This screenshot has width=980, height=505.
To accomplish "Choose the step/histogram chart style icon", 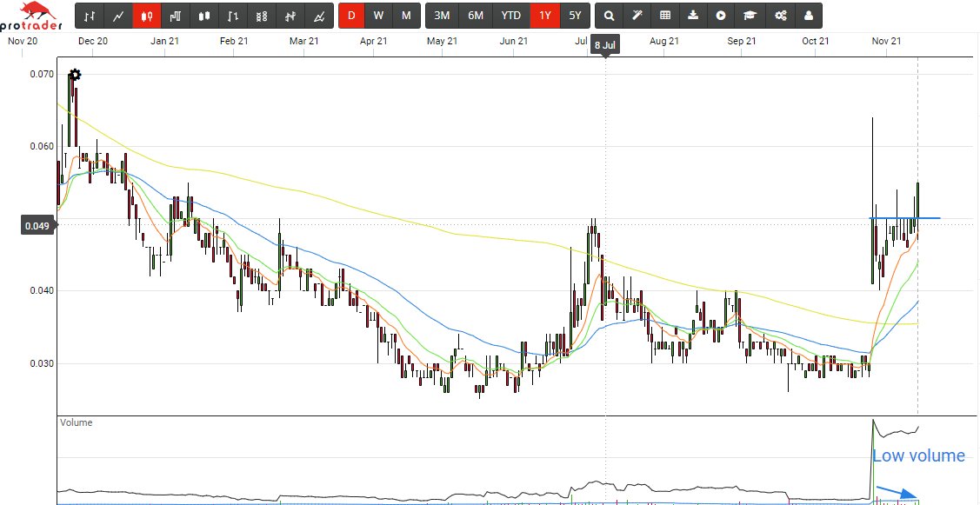I will pos(176,16).
